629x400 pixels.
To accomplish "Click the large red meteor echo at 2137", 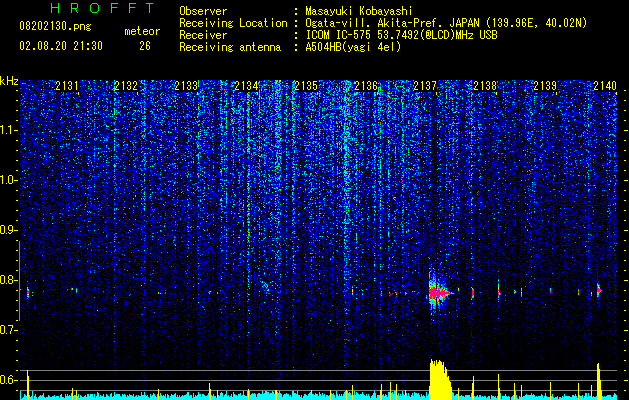I will coord(438,293).
